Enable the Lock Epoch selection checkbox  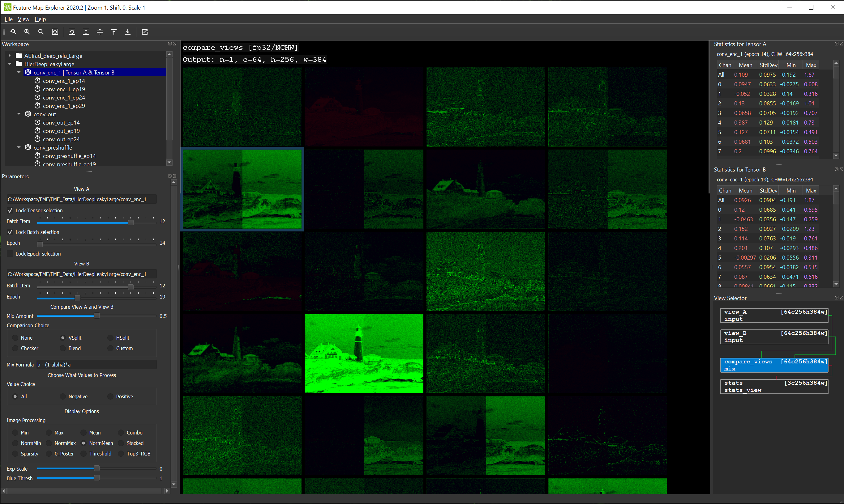point(10,254)
